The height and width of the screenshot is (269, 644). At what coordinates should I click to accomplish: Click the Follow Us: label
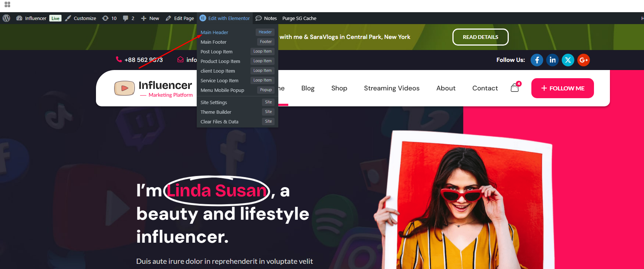click(x=511, y=60)
